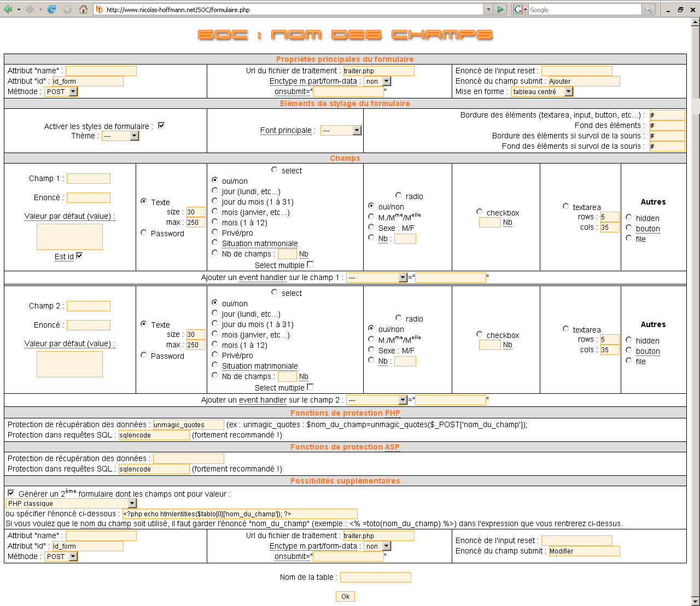Click the Champ 1 name field

click(x=89, y=178)
